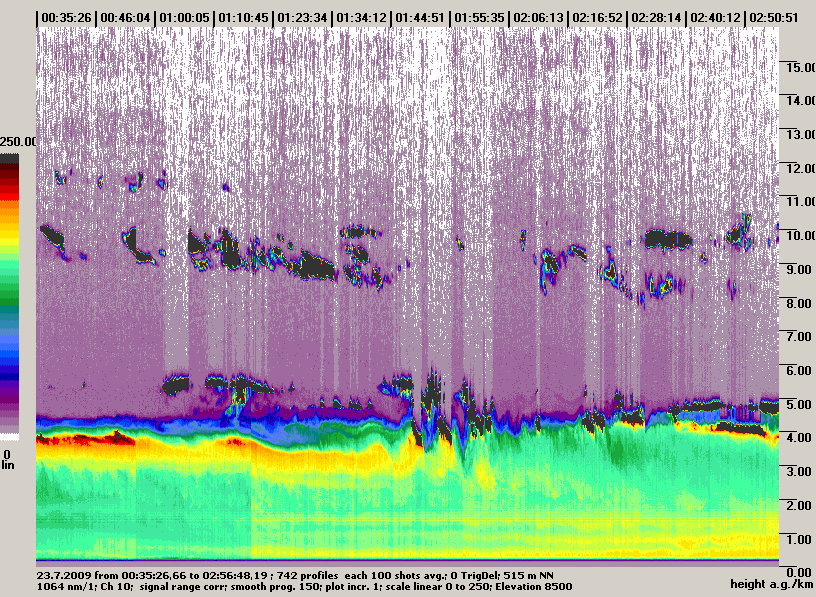Click the 1.00 height axis label

click(x=801, y=539)
